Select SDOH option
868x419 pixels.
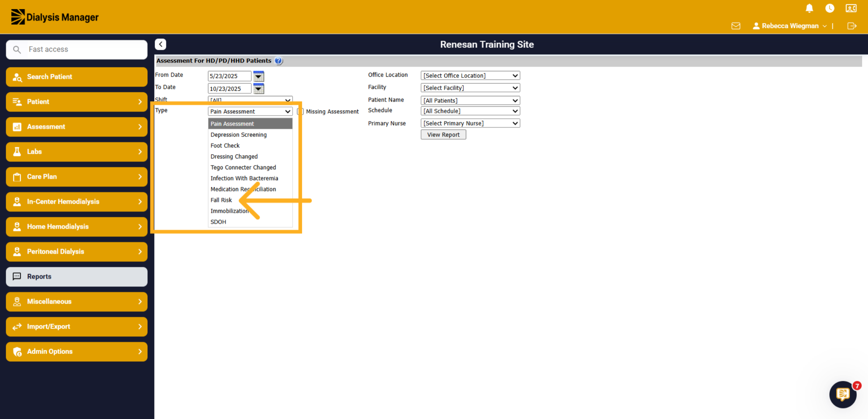(250, 222)
